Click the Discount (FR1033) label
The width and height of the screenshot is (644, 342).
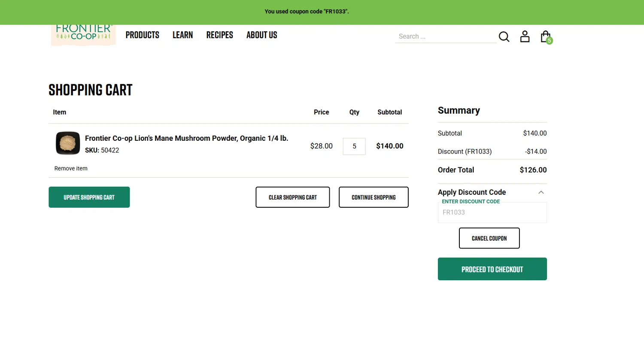(465, 151)
